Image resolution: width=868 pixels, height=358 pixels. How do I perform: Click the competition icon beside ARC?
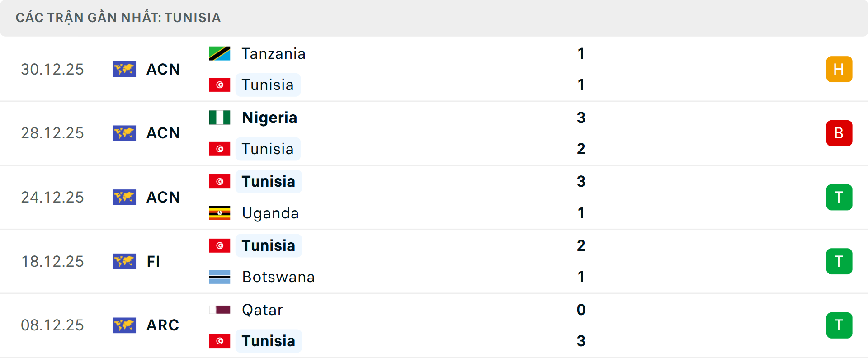click(x=124, y=325)
